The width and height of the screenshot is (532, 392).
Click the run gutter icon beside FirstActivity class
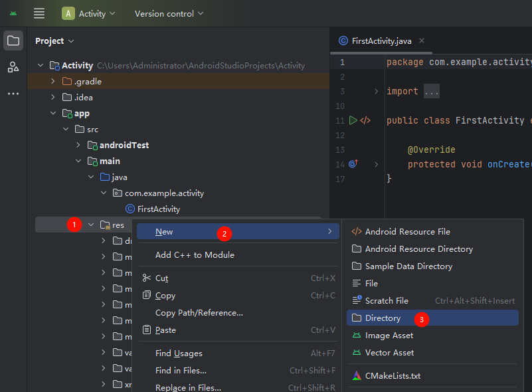[x=353, y=120]
